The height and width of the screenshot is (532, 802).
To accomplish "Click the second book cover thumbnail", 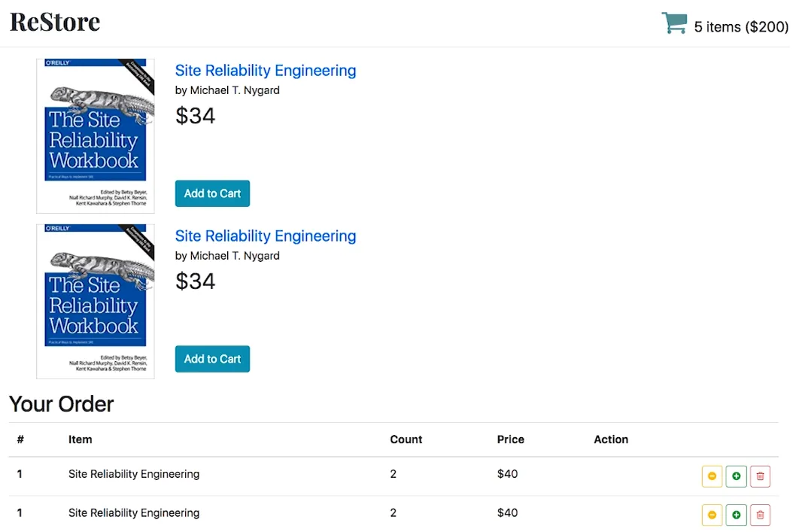I will point(96,301).
